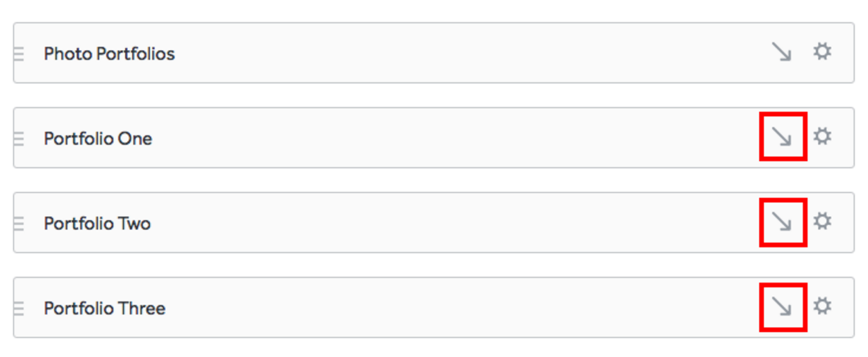Open settings gear for Photo Portfolios
Viewport: 868px width, 357px height.
click(822, 52)
